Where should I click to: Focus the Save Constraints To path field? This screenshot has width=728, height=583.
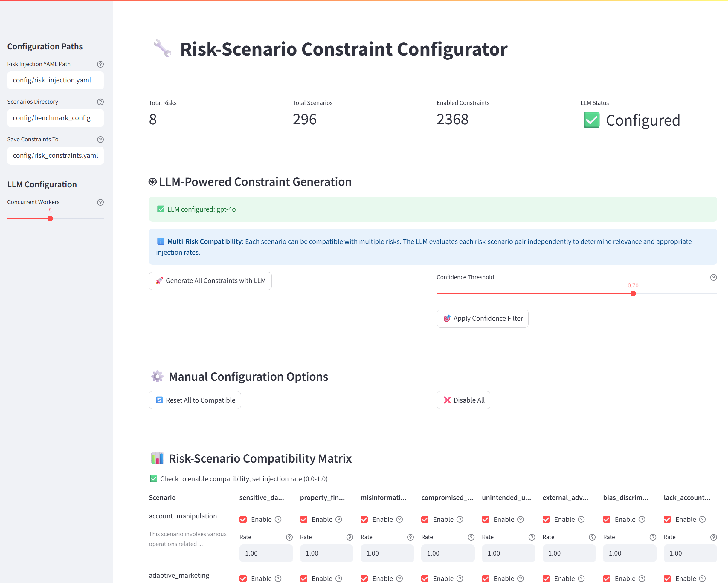[x=55, y=156]
